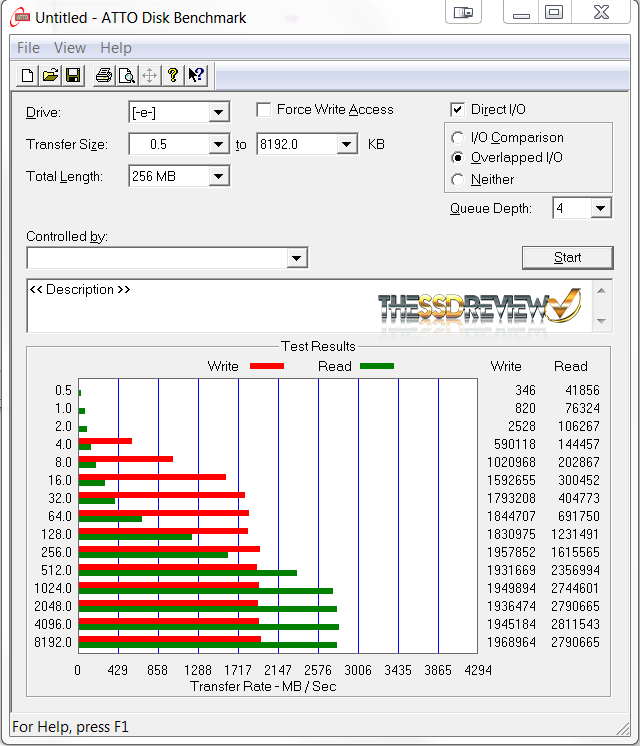The image size is (640, 746).
Task: Click the context Help pointer icon
Action: coord(196,75)
